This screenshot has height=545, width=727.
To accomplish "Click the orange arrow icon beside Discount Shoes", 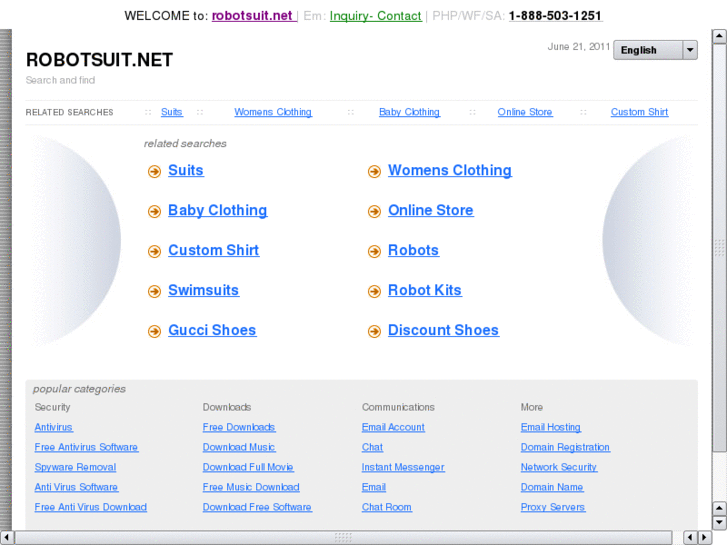I will click(x=374, y=331).
